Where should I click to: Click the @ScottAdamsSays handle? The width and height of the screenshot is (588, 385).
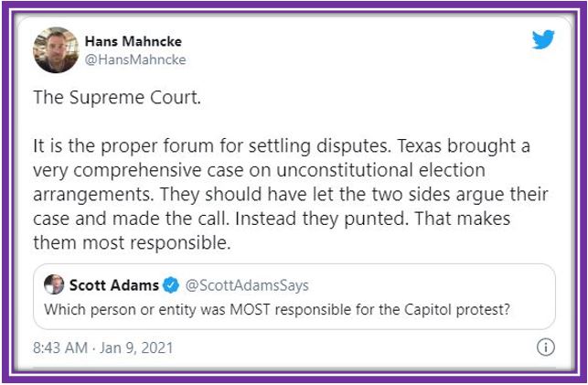point(247,285)
